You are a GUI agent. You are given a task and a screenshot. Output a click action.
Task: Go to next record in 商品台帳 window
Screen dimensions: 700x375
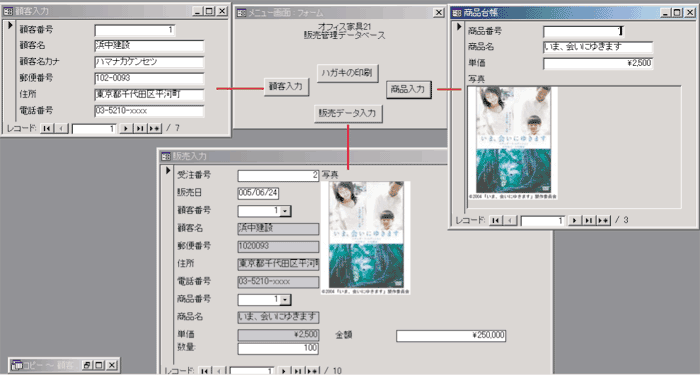575,220
